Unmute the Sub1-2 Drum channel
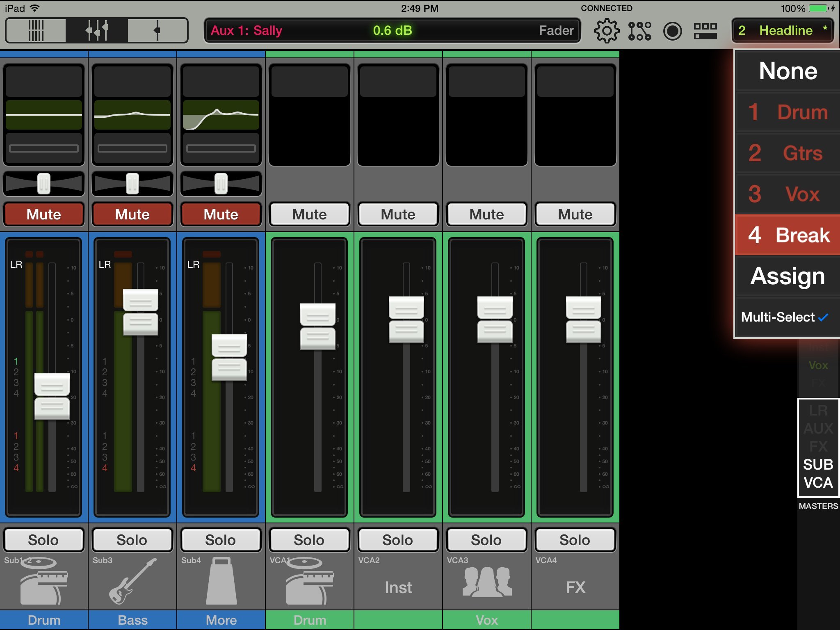The height and width of the screenshot is (630, 840). point(44,214)
